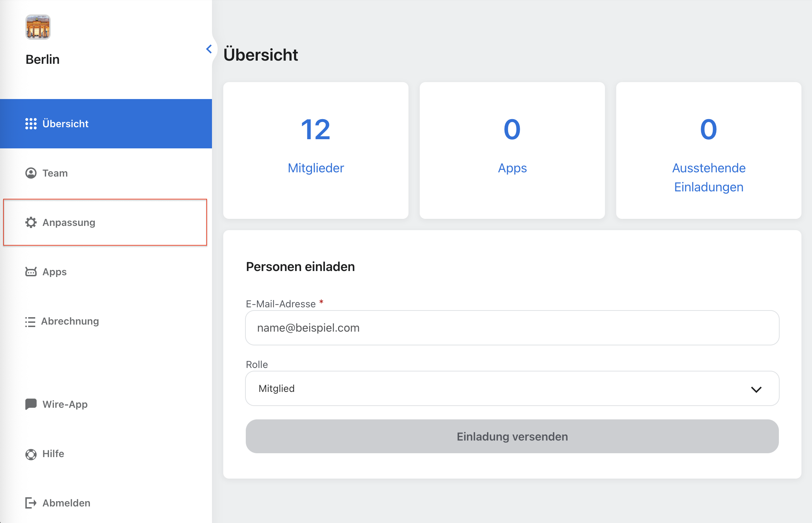The height and width of the screenshot is (523, 812).
Task: Click the Anpassung gear icon
Action: [31, 222]
